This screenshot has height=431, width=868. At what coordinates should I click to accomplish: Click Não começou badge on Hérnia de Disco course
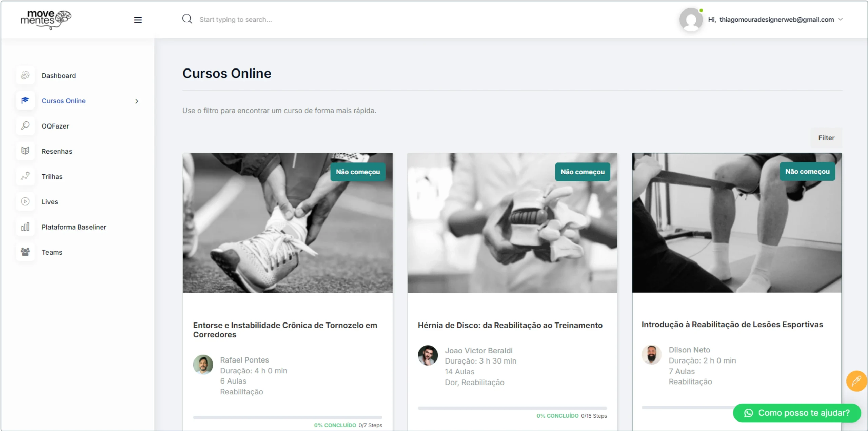point(583,172)
